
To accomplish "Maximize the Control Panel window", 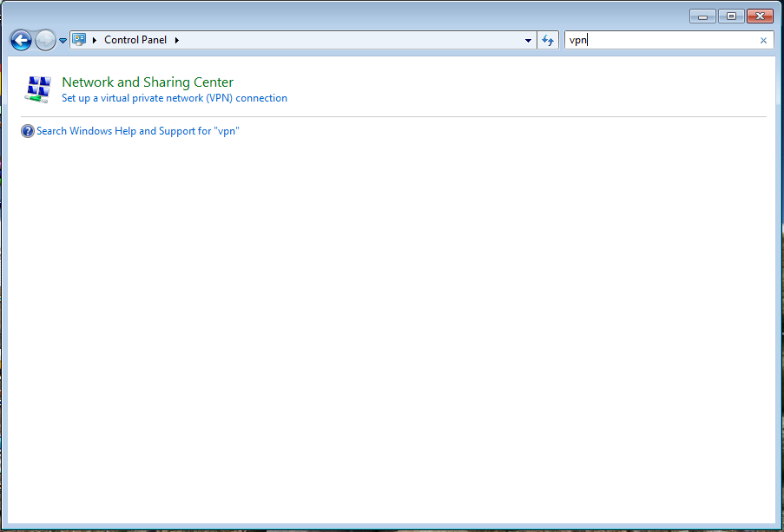I will pos(732,16).
